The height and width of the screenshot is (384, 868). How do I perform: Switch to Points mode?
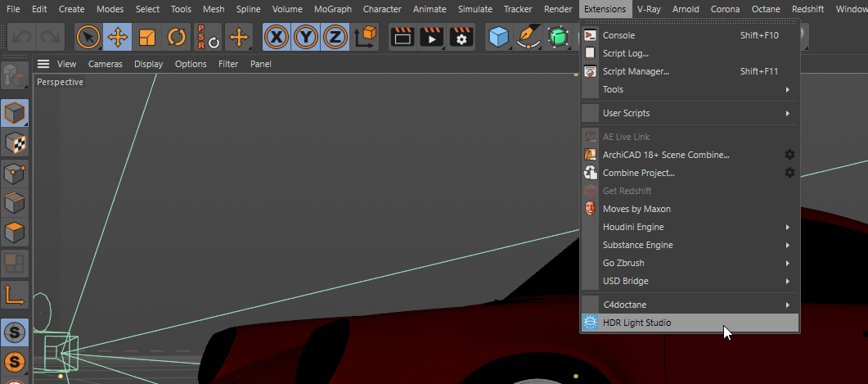(15, 174)
